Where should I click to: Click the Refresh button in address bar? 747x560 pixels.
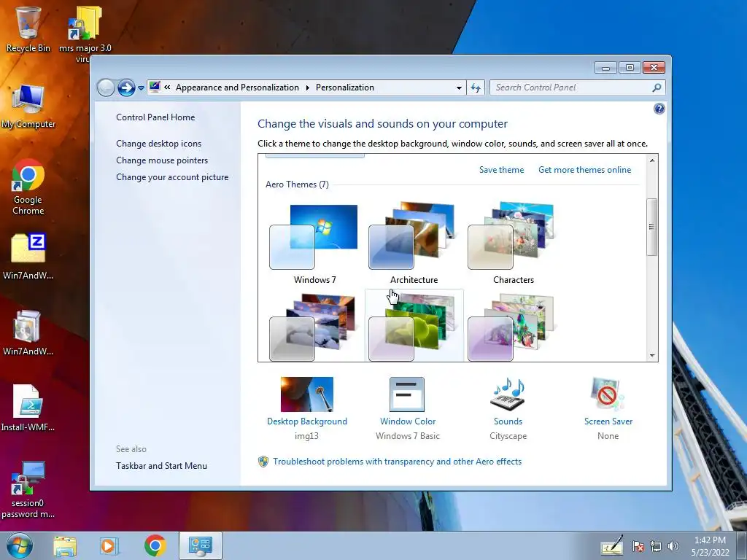point(476,87)
